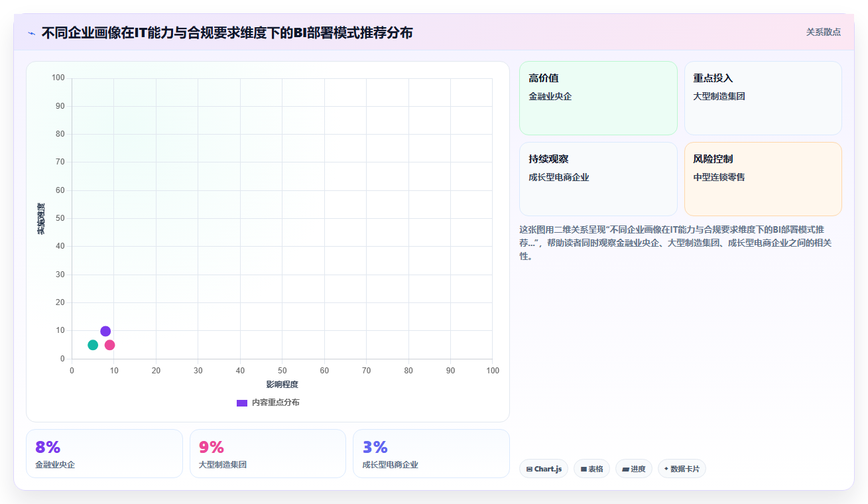The height and width of the screenshot is (504, 868).
Task: Select the 3% 成长型电商企业 stat card
Action: coord(431,454)
